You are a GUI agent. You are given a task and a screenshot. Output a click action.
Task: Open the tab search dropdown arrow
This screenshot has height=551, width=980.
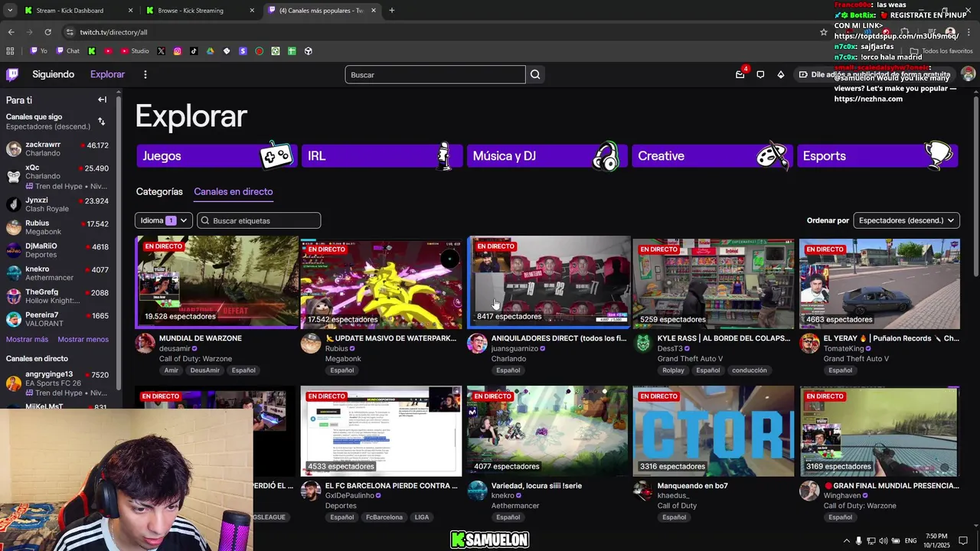pos(10,11)
